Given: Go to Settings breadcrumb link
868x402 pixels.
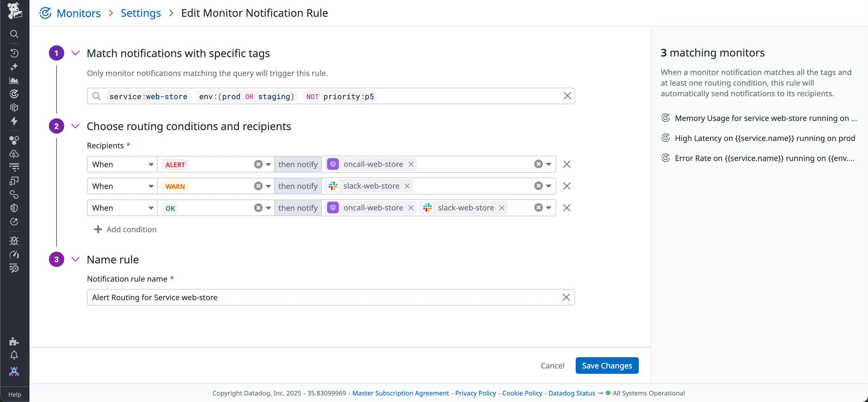Looking at the screenshot, I should [x=141, y=13].
